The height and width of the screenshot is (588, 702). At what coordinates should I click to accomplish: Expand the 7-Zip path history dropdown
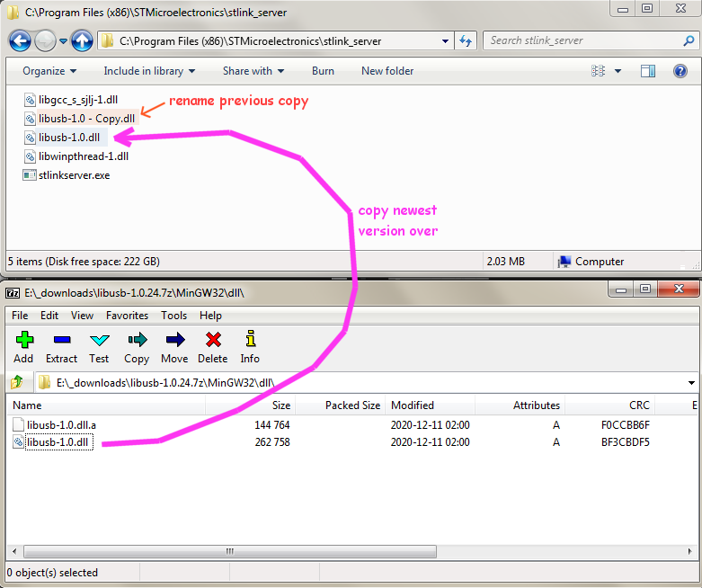691,383
